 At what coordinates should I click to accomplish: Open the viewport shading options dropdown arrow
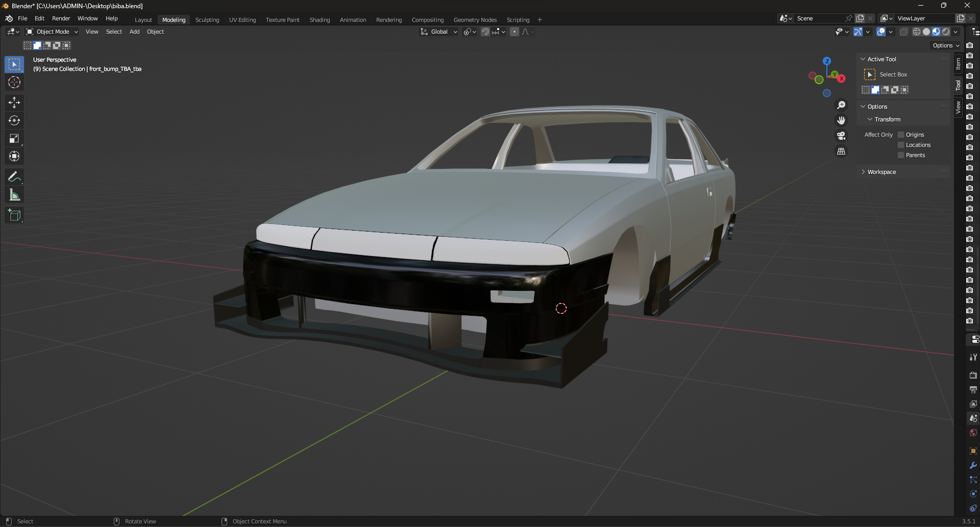(x=955, y=32)
